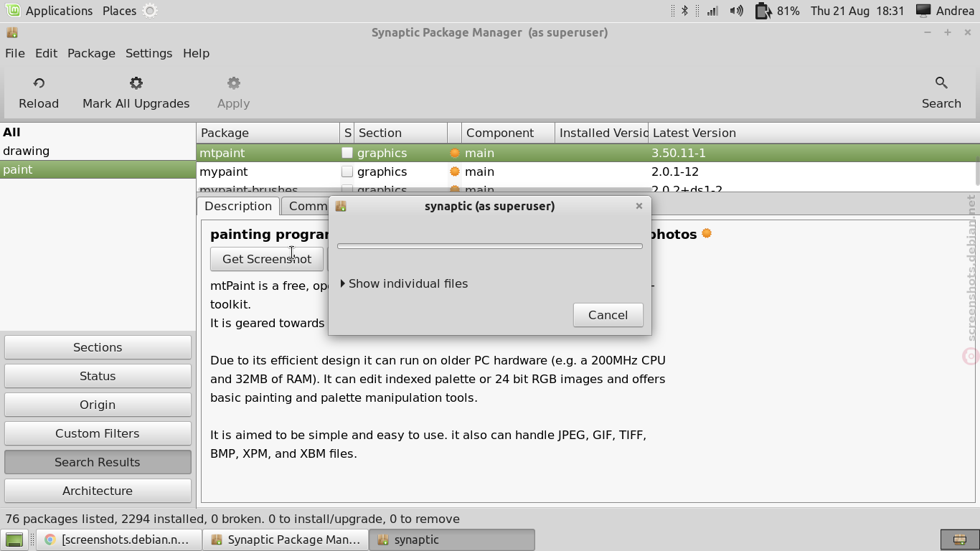Viewport: 980px width, 551px height.
Task: Sort by the Package column header
Action: (x=268, y=133)
